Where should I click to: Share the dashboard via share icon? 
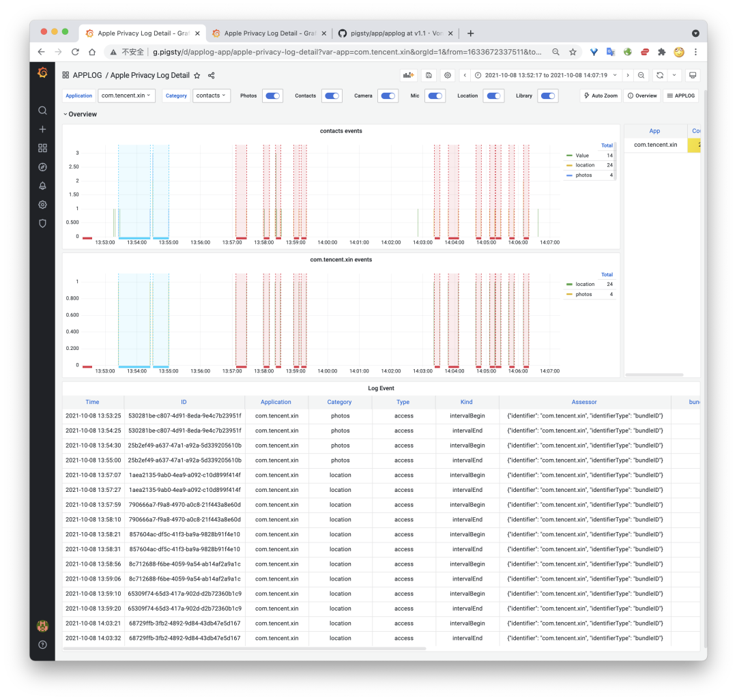[x=211, y=76]
